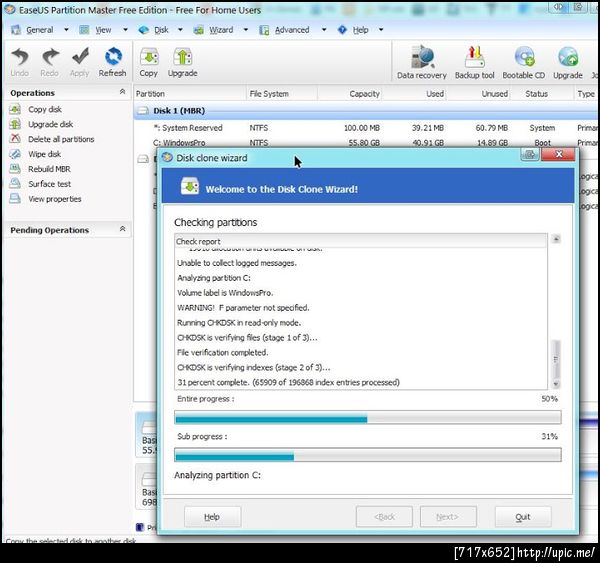Click the Check report header
The image size is (600, 563).
click(361, 242)
